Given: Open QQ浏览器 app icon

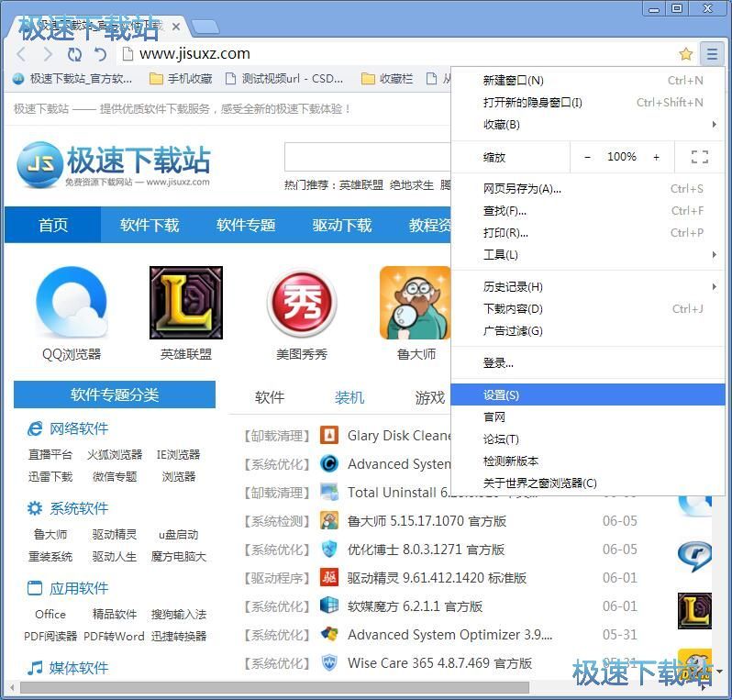Looking at the screenshot, I should [x=72, y=303].
